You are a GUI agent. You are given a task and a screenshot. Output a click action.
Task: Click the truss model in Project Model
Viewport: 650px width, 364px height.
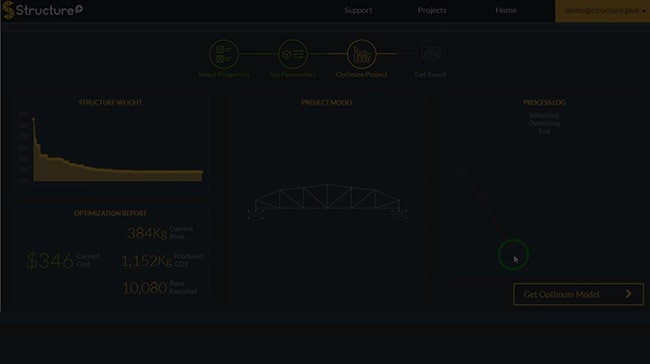pos(327,201)
